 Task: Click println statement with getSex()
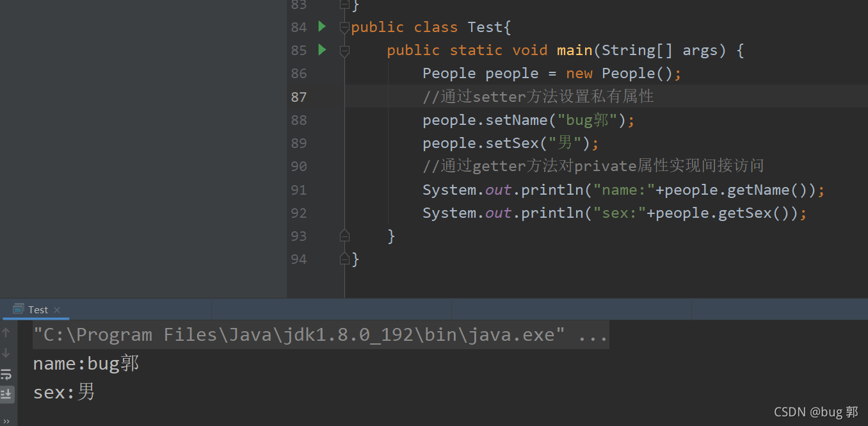[x=615, y=213]
